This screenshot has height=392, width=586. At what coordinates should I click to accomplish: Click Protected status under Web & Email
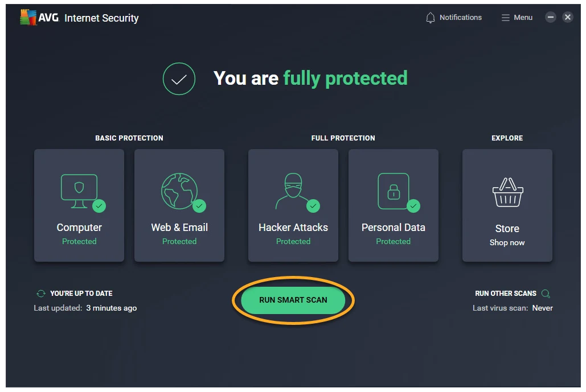179,242
